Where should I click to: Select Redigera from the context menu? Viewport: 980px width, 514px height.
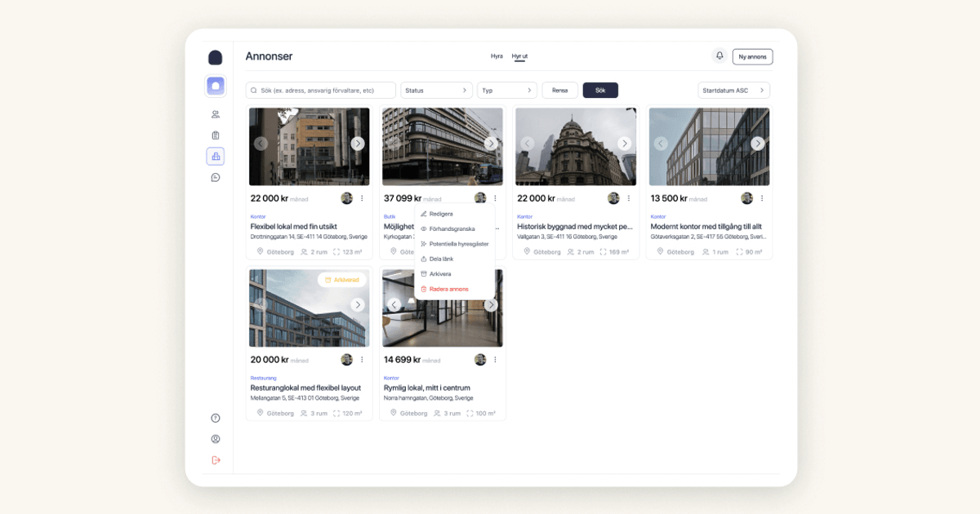(441, 214)
